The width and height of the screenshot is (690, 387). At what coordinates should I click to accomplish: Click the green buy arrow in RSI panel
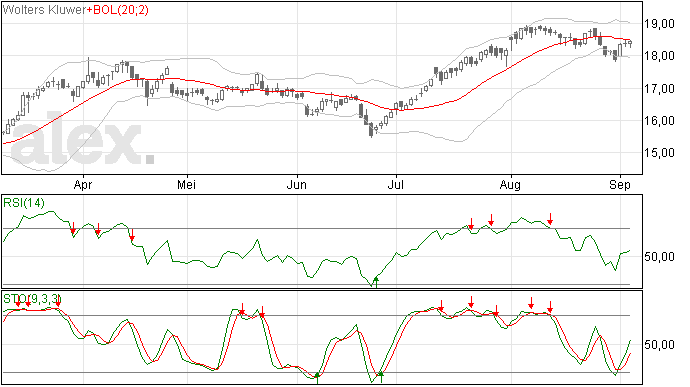pyautogui.click(x=376, y=282)
